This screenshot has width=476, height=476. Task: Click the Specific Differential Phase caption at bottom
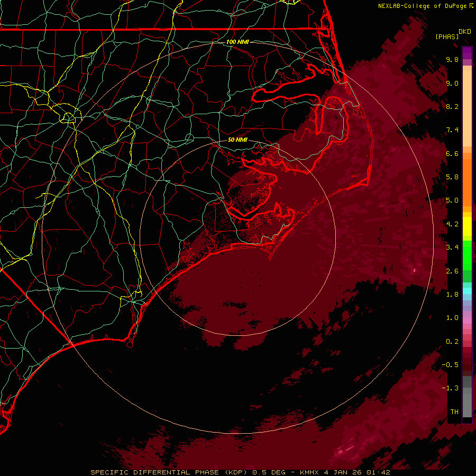pos(240,472)
